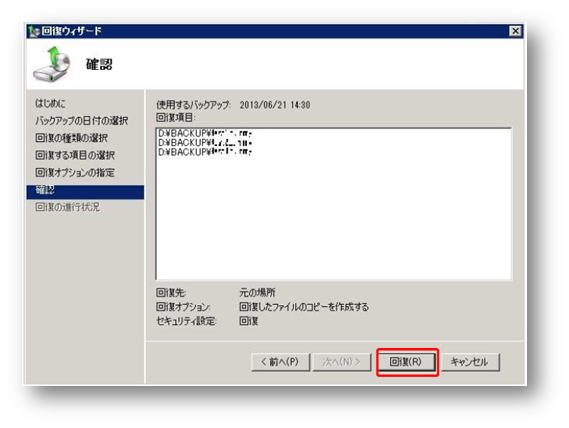Viewport: 569px width, 428px height.
Task: Select first D:\BACKUP item in list
Action: pyautogui.click(x=205, y=133)
